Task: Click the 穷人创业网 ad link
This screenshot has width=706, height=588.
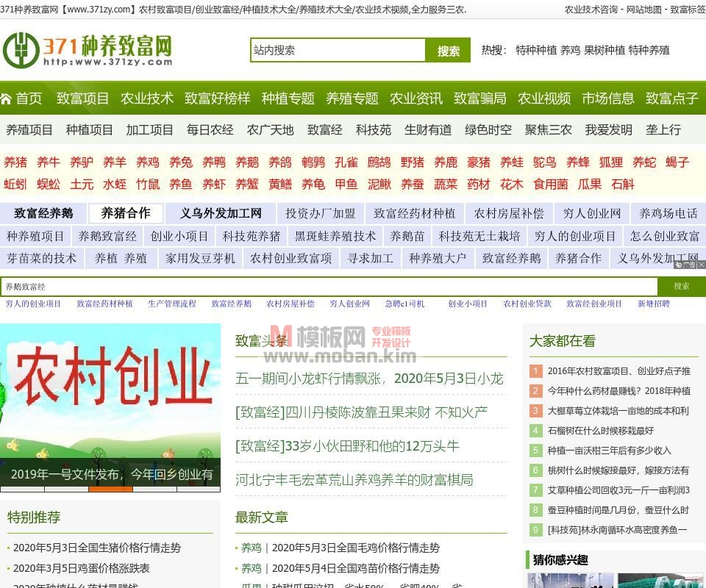Action: (591, 213)
